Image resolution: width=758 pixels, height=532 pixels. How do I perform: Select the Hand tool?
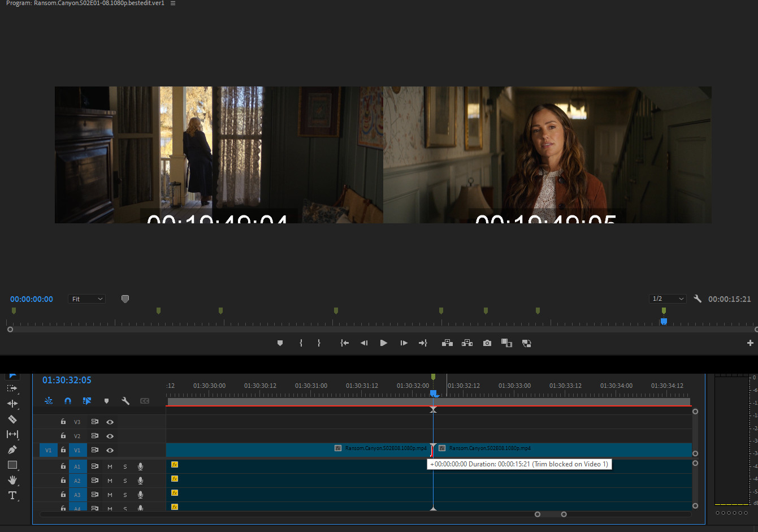(12, 480)
